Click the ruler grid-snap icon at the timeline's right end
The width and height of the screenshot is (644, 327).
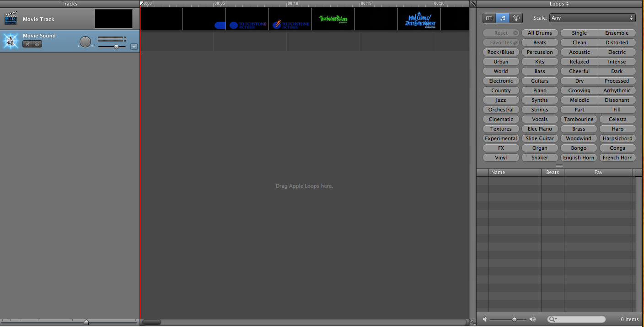[473, 3]
